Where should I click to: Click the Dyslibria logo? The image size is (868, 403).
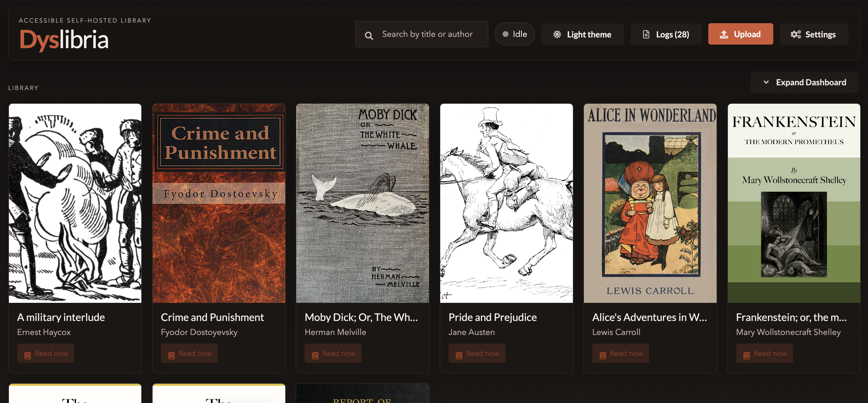[x=64, y=40]
